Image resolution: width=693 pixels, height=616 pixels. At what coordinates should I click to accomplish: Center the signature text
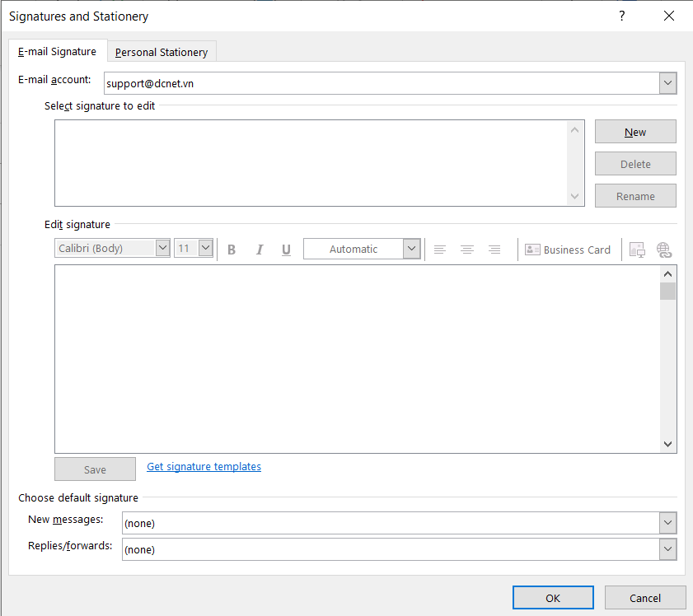coord(467,250)
